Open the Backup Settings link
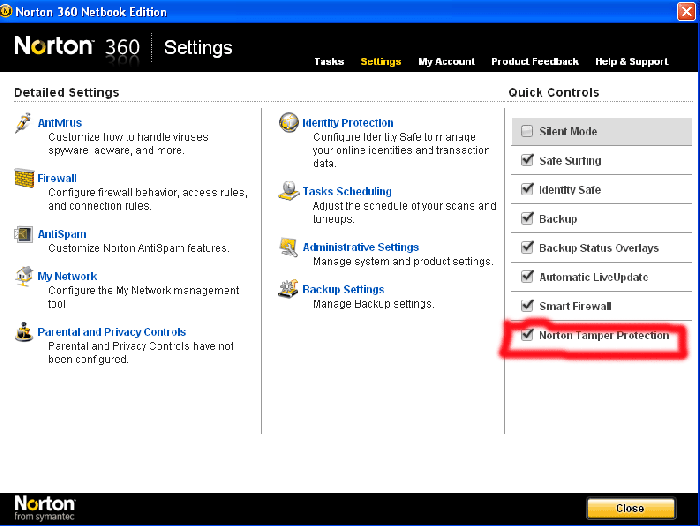This screenshot has width=700, height=526. click(x=343, y=289)
